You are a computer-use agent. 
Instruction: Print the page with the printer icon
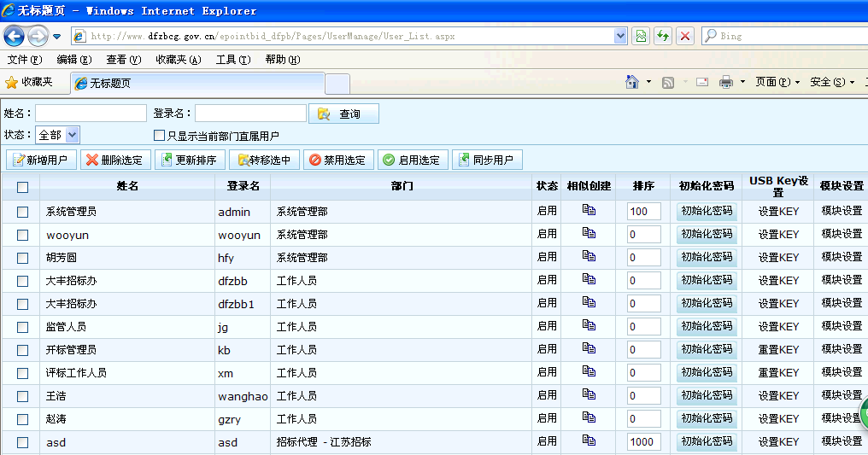725,82
